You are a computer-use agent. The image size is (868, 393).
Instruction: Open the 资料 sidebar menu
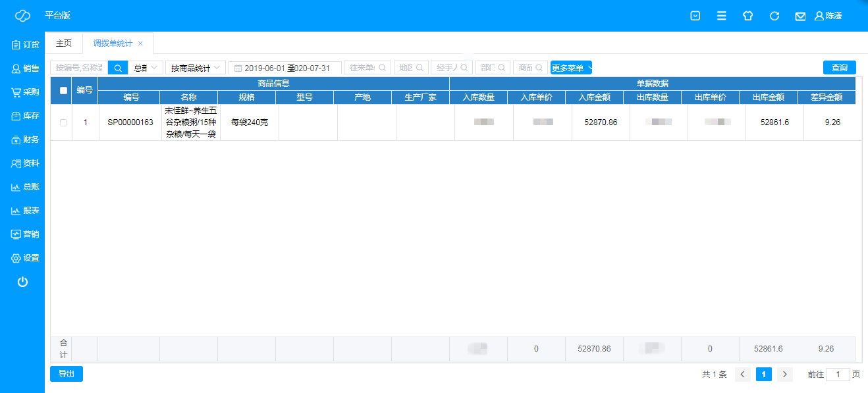[26, 163]
